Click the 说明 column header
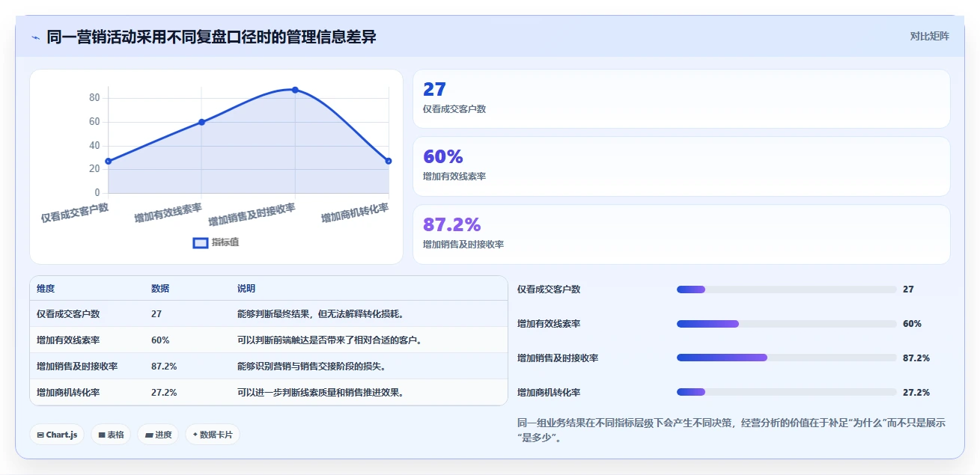This screenshot has width=980, height=475. (246, 289)
